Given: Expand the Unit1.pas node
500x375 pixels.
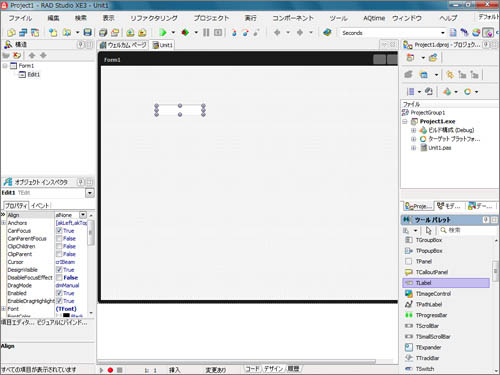Looking at the screenshot, I should [x=414, y=148].
